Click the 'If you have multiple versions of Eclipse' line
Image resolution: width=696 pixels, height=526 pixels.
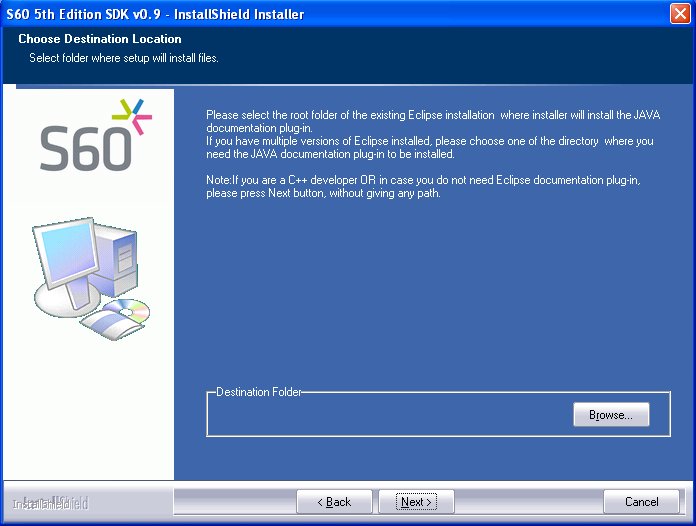coord(429,147)
